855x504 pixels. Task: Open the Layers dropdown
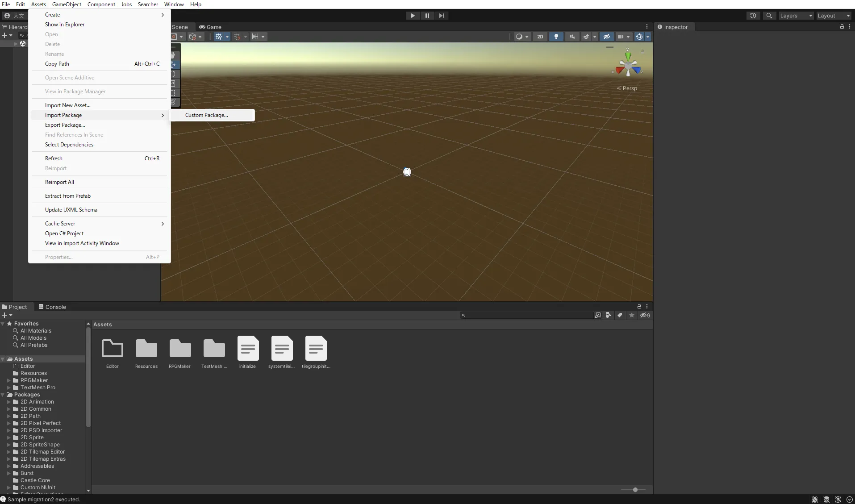click(x=796, y=16)
